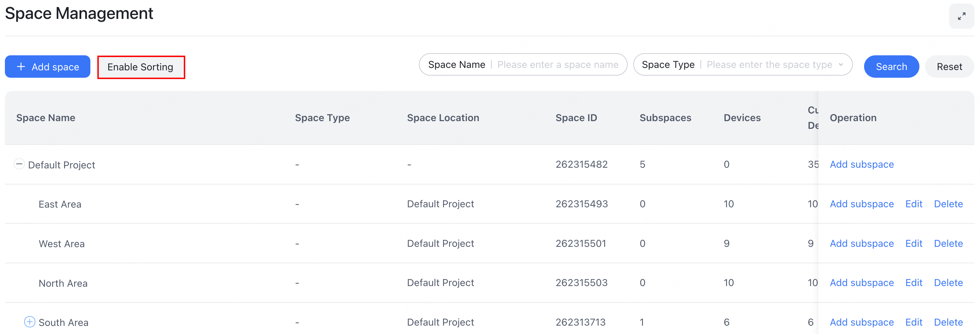Add subspace to South Area
This screenshot has height=334, width=980.
coord(862,322)
